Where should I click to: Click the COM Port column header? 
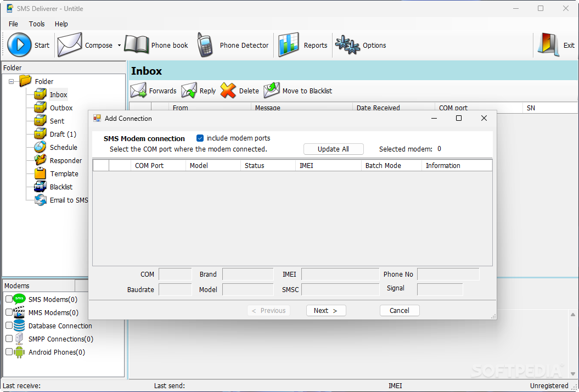pos(158,165)
